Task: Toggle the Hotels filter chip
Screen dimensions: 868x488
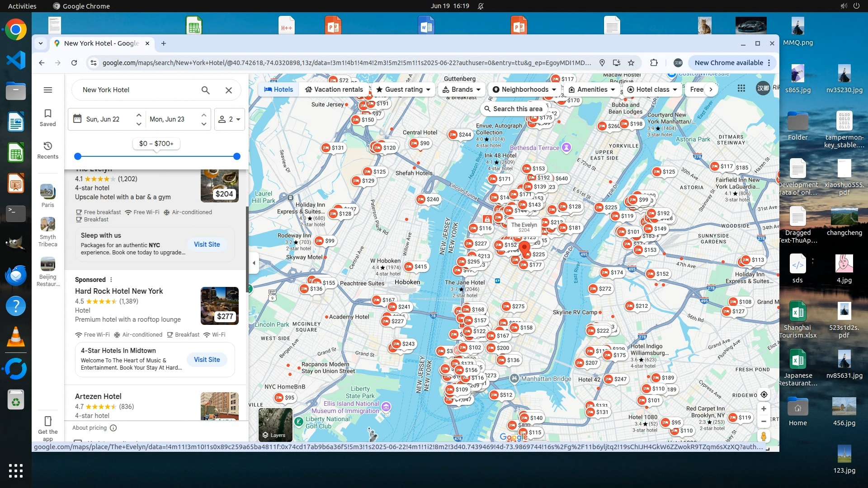Action: pos(278,89)
